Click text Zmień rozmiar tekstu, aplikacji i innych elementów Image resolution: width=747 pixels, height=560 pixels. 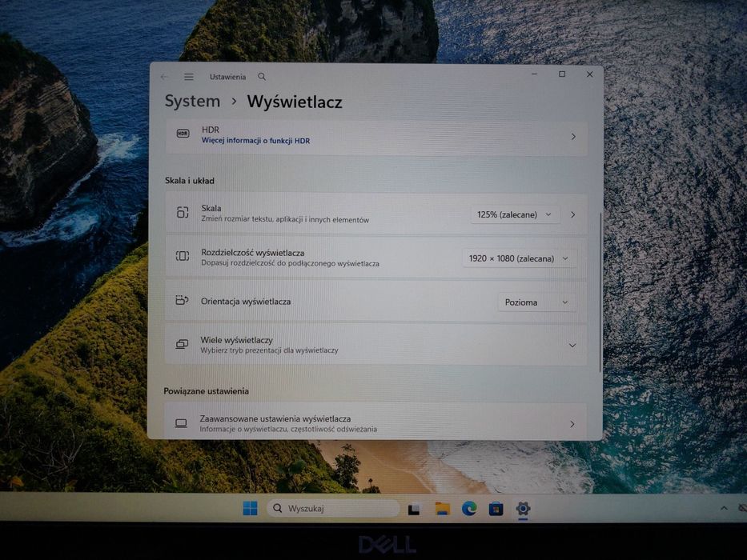tap(285, 219)
